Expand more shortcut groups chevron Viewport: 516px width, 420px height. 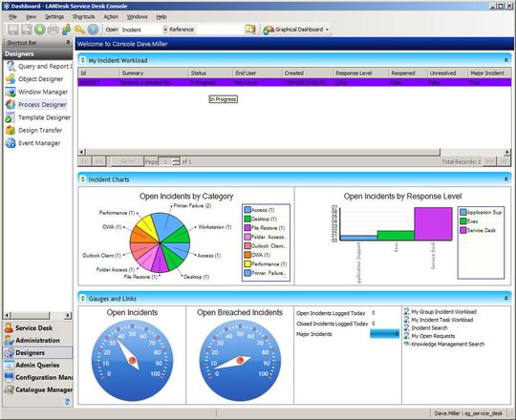[68, 401]
